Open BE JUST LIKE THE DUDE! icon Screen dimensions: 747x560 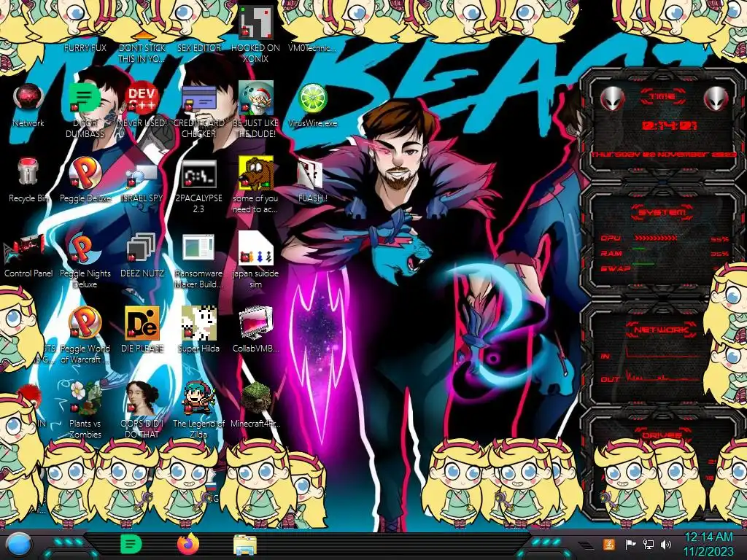pyautogui.click(x=256, y=98)
